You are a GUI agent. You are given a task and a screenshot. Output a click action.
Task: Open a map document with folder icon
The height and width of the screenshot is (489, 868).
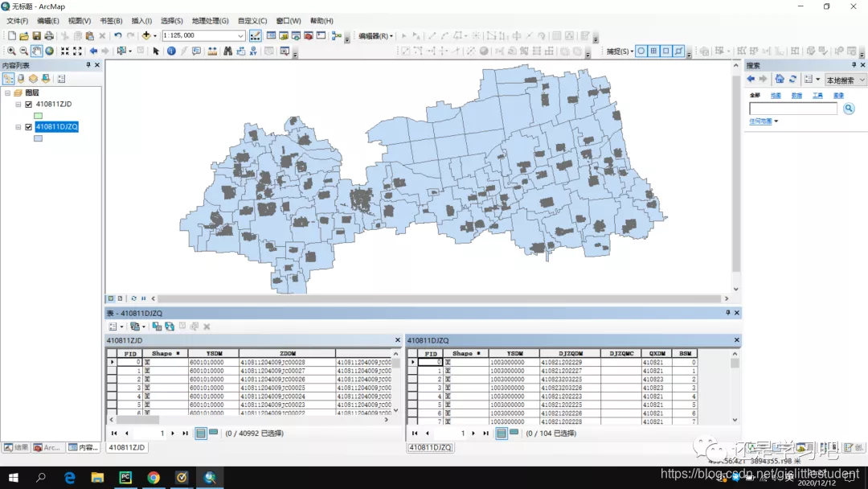coord(24,36)
